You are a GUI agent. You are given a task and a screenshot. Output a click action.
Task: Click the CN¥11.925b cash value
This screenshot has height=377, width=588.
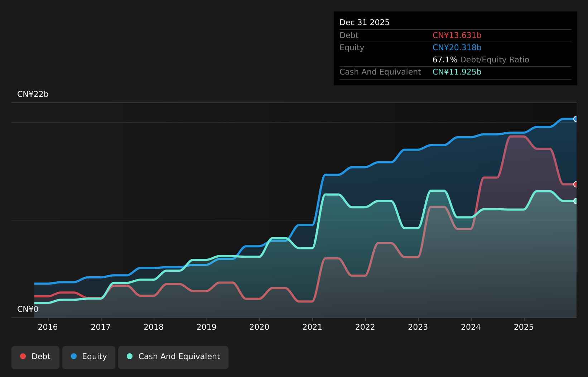coord(457,72)
